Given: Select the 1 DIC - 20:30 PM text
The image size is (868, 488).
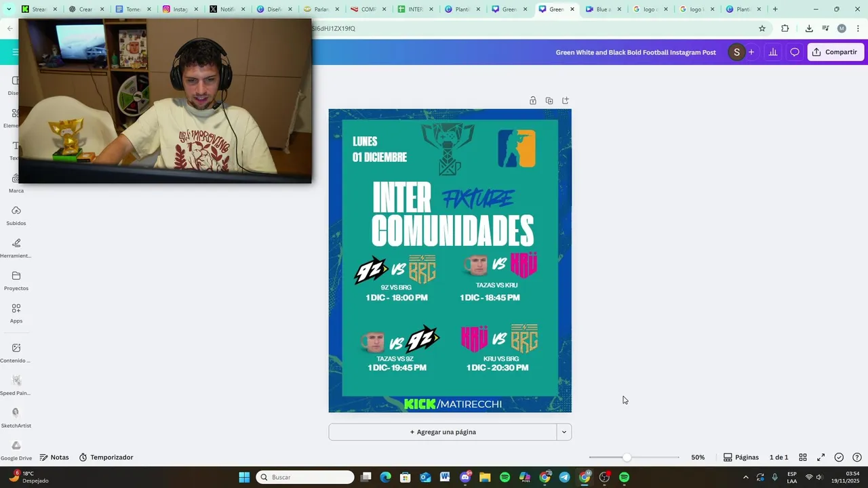Looking at the screenshot, I should (498, 367).
